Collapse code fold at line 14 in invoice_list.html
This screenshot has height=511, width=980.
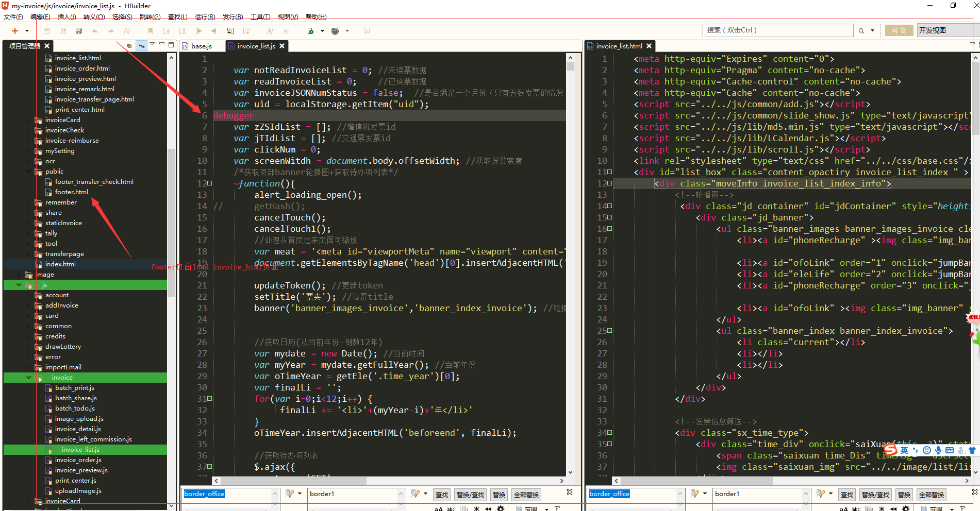610,206
